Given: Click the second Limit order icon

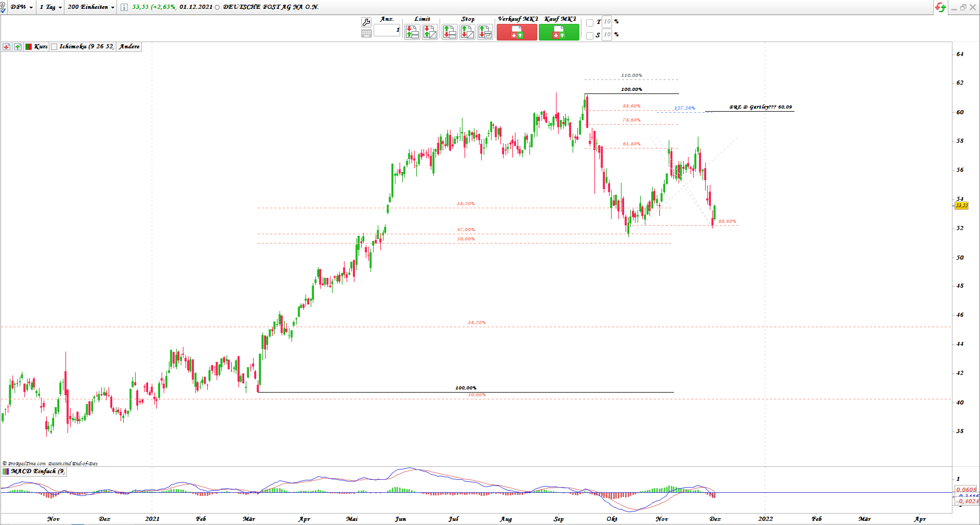Looking at the screenshot, I should (x=430, y=32).
